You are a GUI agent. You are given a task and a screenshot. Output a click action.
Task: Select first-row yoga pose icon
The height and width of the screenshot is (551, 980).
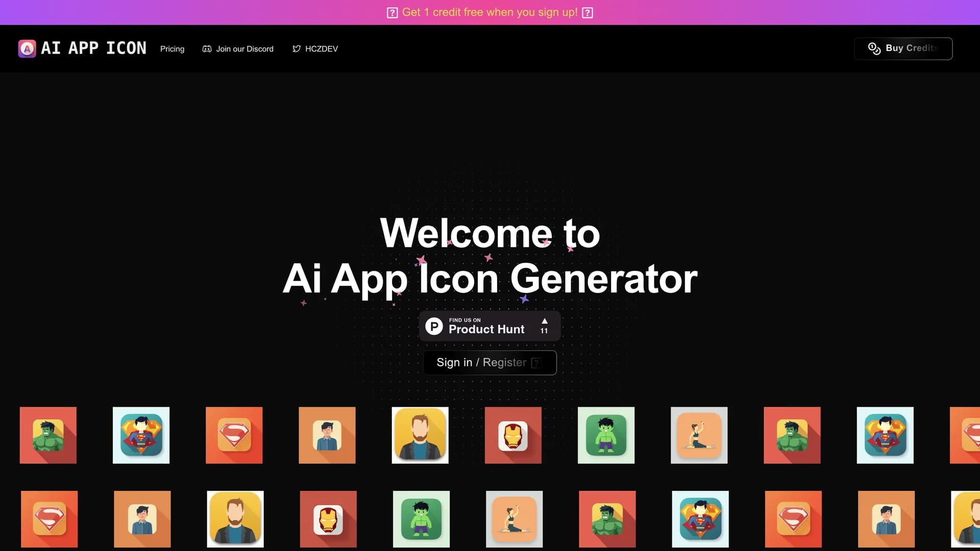(x=699, y=435)
